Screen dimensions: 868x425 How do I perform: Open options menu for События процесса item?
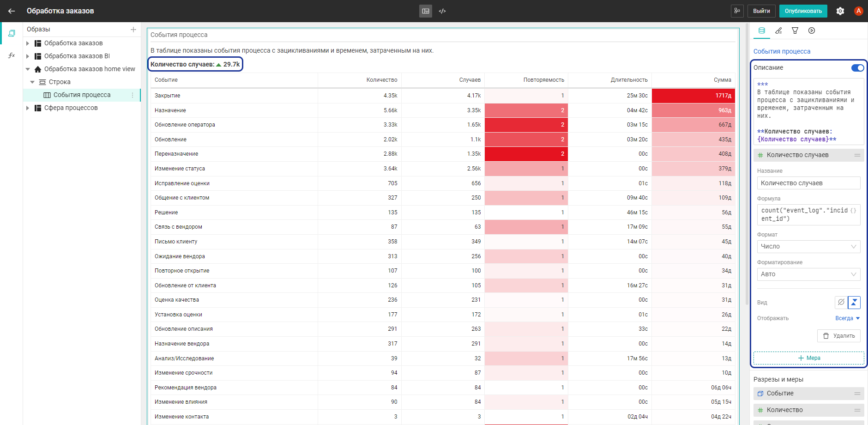click(x=133, y=95)
